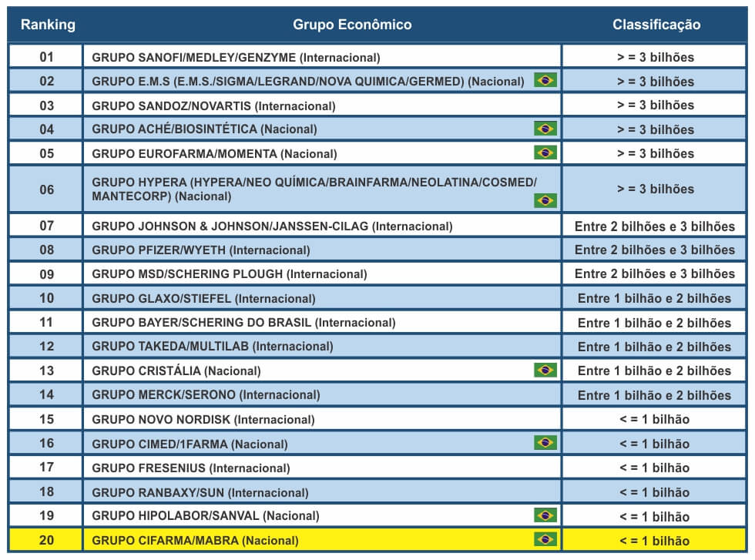
Task: Click ranking number 09
Action: click(x=47, y=274)
